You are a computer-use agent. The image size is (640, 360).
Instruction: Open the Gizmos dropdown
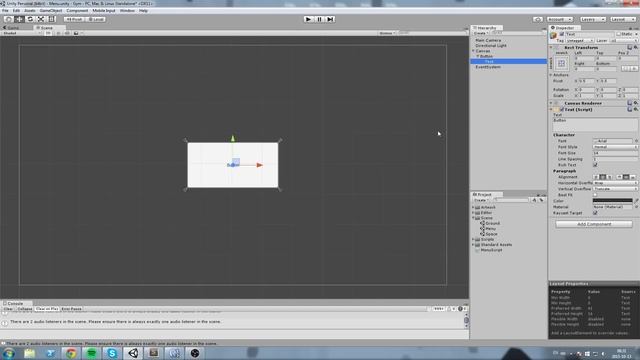click(386, 33)
